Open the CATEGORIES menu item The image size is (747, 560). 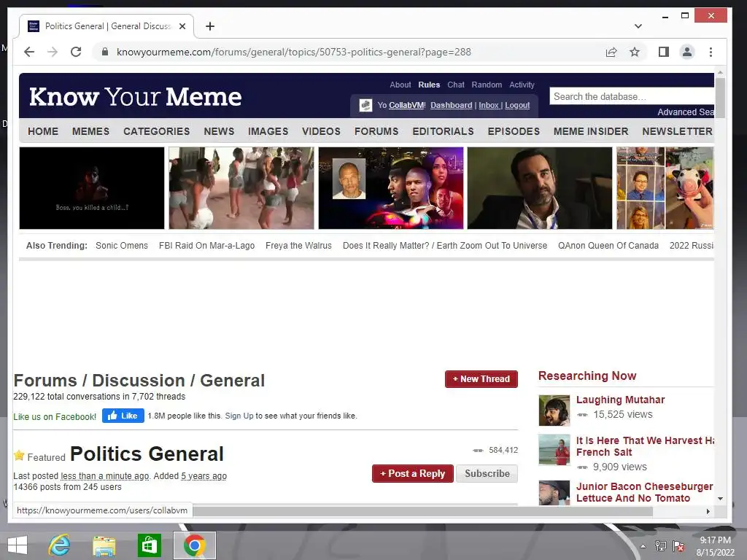156,131
